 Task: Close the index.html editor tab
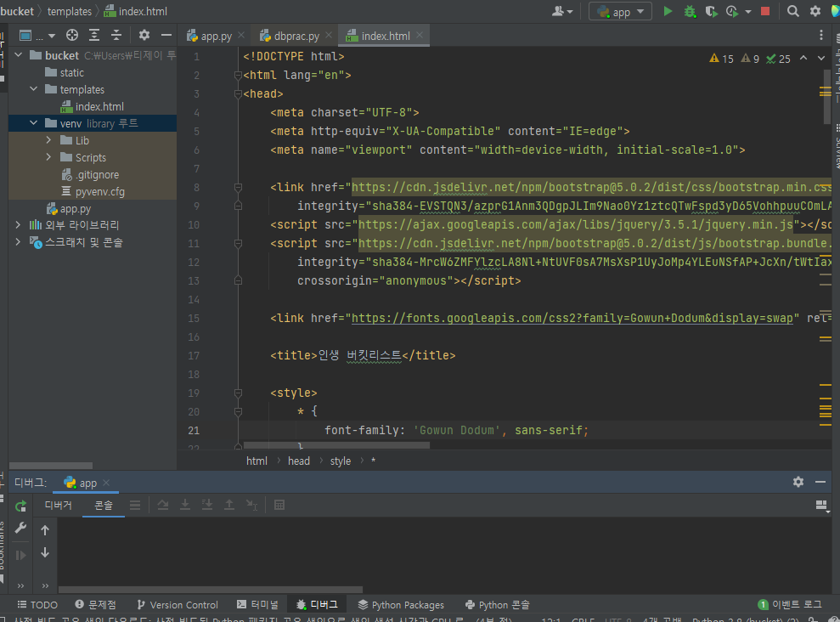click(x=420, y=36)
